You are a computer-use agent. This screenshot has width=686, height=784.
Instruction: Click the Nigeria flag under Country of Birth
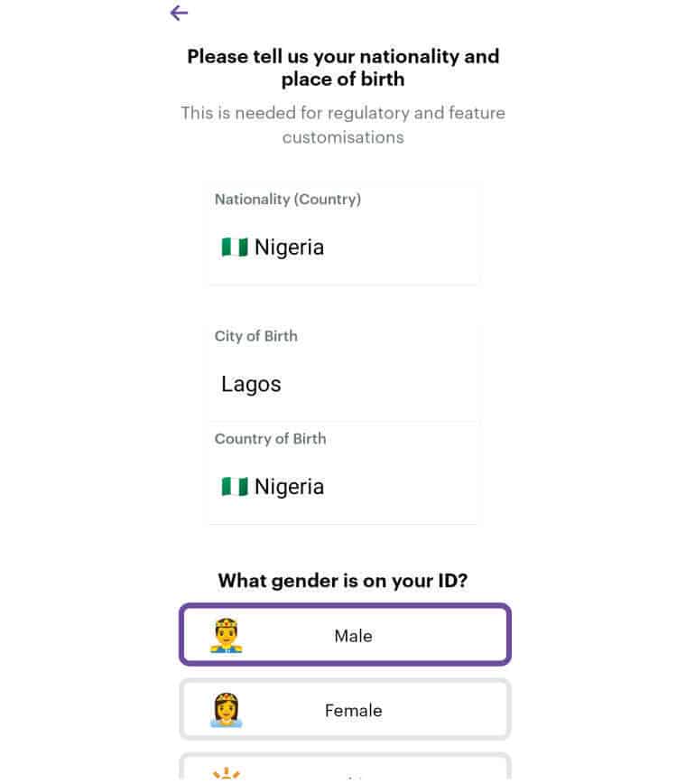coord(235,487)
